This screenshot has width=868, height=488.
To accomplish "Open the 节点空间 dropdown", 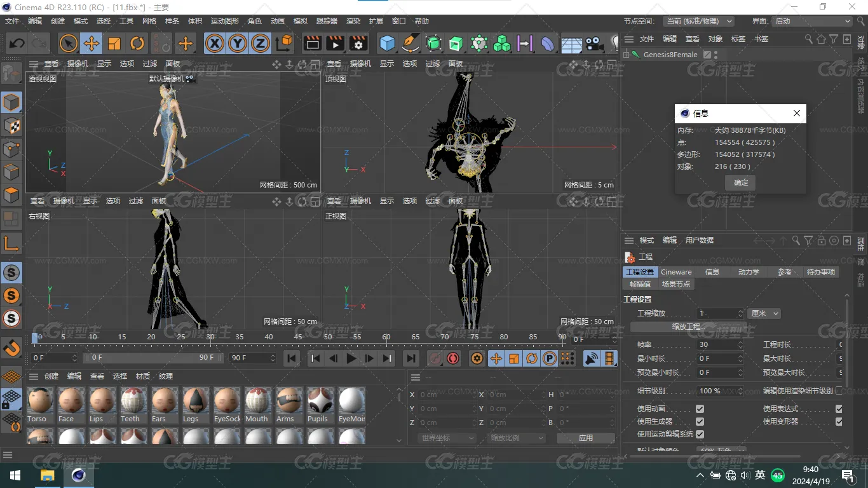I will tap(698, 21).
